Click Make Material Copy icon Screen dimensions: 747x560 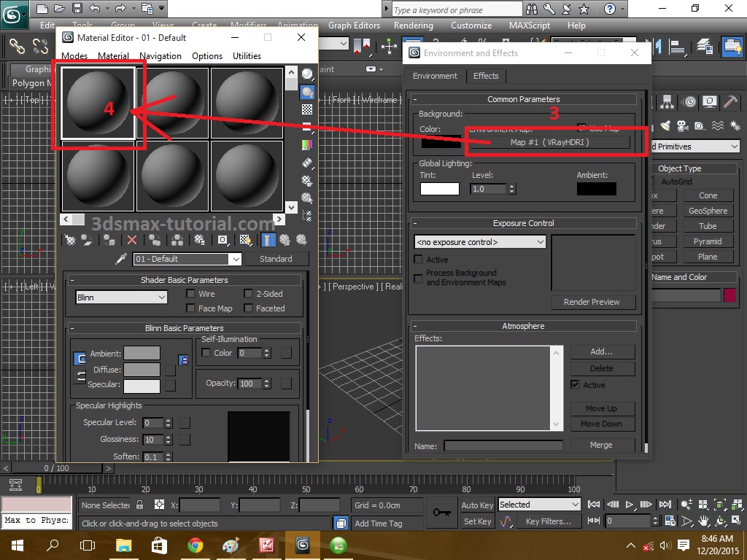point(155,240)
